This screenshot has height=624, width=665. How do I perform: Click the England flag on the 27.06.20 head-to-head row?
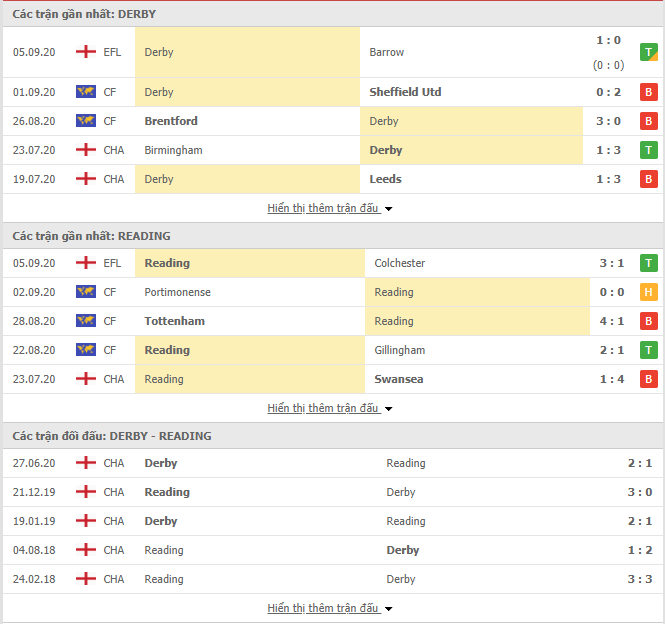coord(86,462)
